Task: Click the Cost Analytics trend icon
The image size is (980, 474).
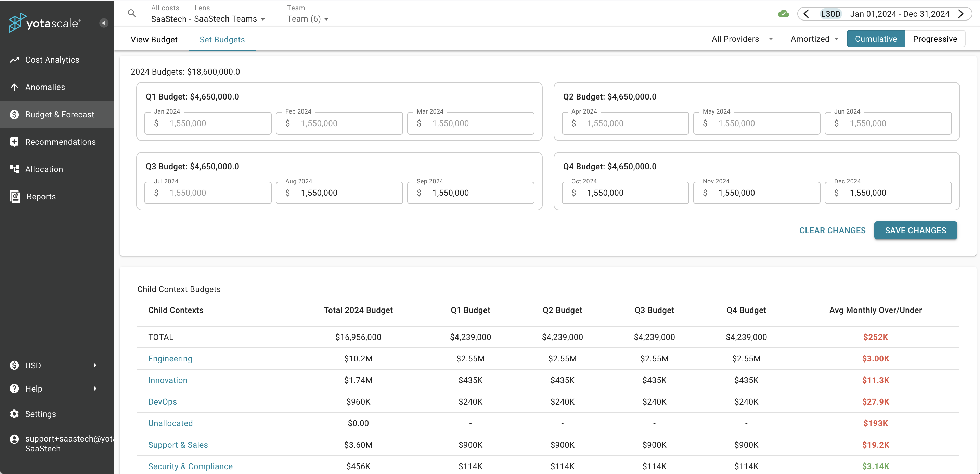Action: tap(14, 60)
